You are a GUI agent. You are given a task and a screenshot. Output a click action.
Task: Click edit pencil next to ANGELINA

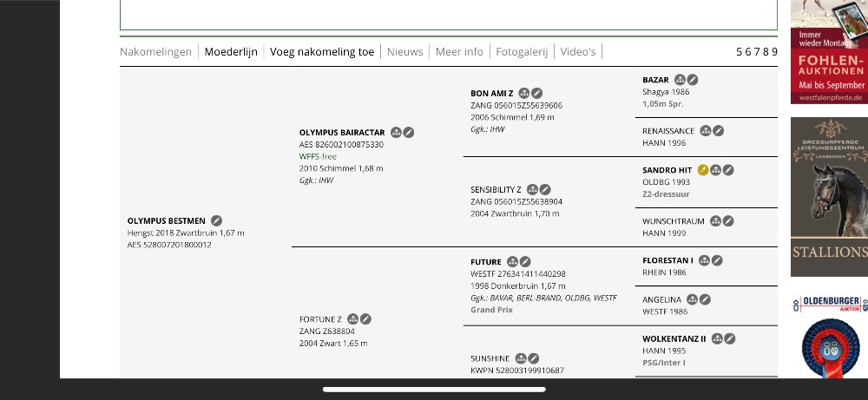point(705,299)
